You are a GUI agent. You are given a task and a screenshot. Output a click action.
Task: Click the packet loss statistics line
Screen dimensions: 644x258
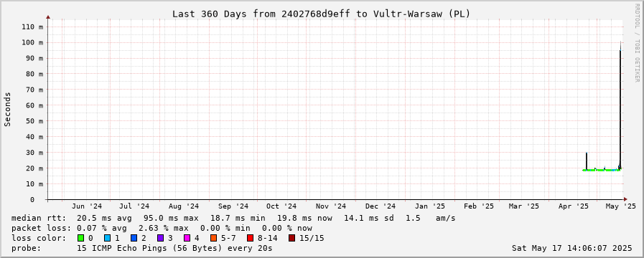(162, 228)
